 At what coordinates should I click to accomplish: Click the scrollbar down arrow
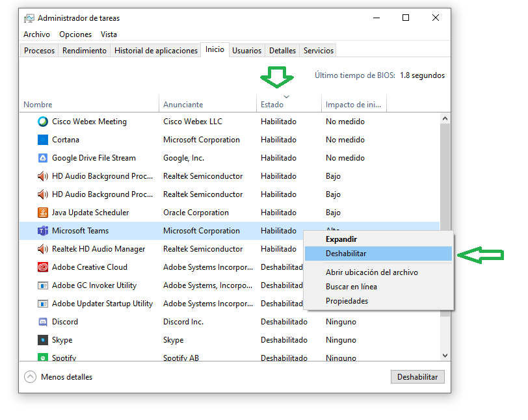pos(445,356)
